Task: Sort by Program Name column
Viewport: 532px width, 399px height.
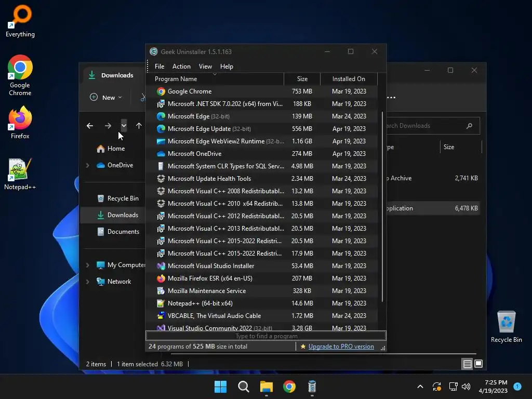Action: pos(215,79)
